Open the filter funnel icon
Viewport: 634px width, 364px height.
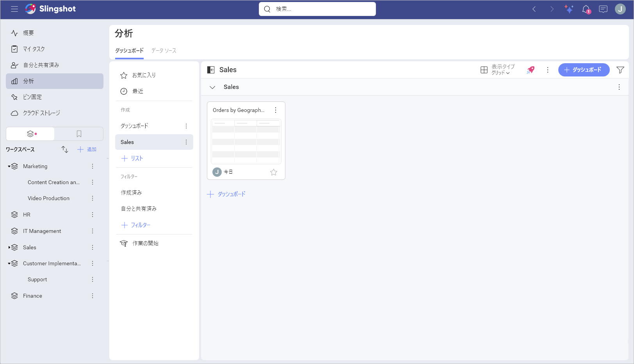tap(620, 70)
